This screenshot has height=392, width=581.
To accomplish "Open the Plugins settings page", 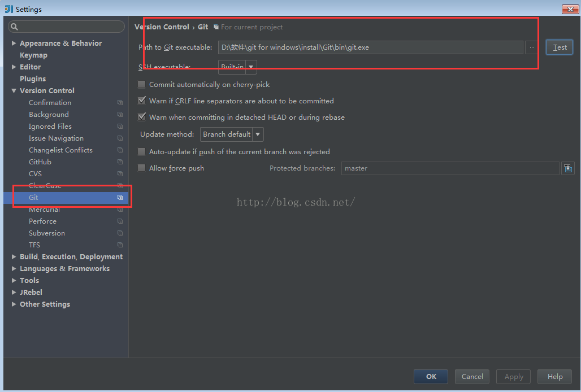I will pos(33,79).
